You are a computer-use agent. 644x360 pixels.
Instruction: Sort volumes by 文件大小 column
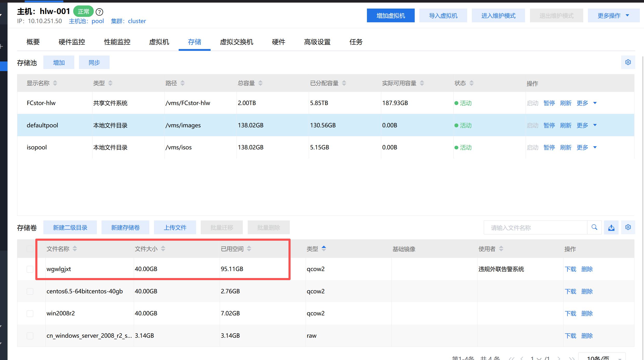pyautogui.click(x=163, y=249)
